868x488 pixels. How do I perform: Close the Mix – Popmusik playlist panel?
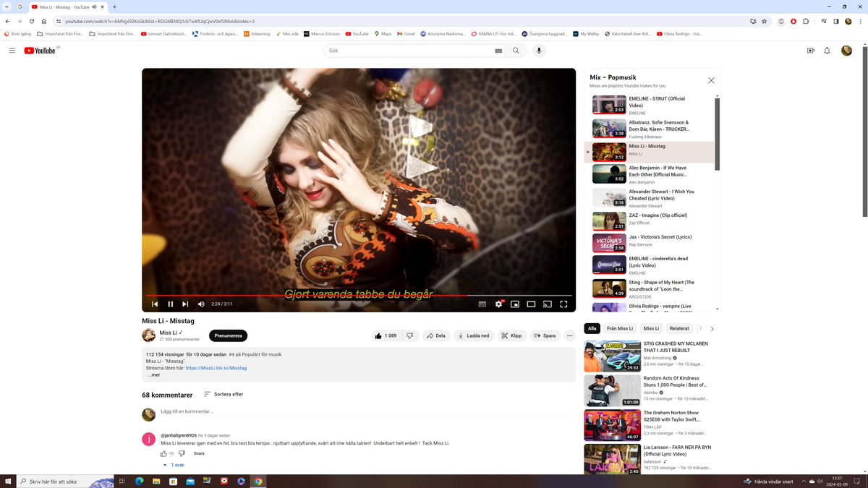711,80
